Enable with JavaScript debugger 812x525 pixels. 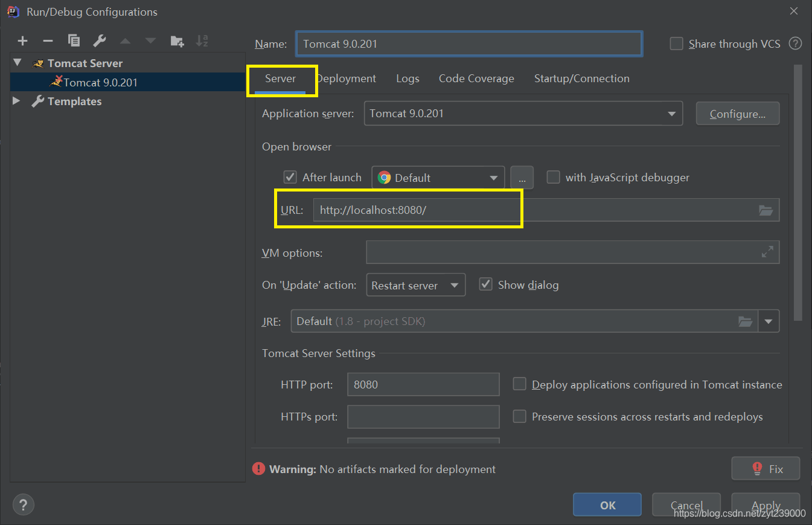coord(553,177)
